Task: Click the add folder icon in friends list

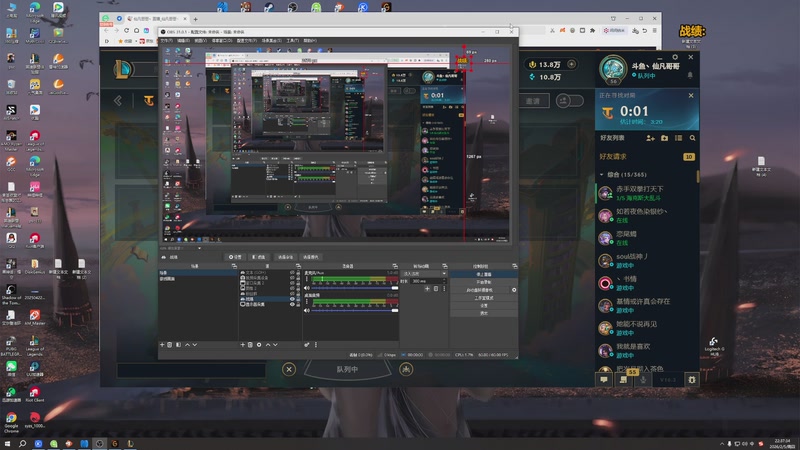Action: 664,138
